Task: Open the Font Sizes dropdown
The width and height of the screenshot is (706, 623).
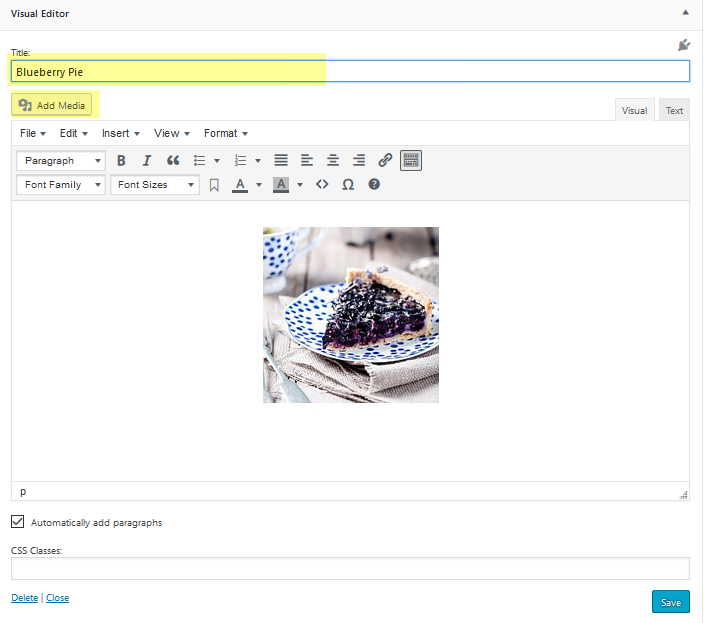Action: click(x=155, y=185)
